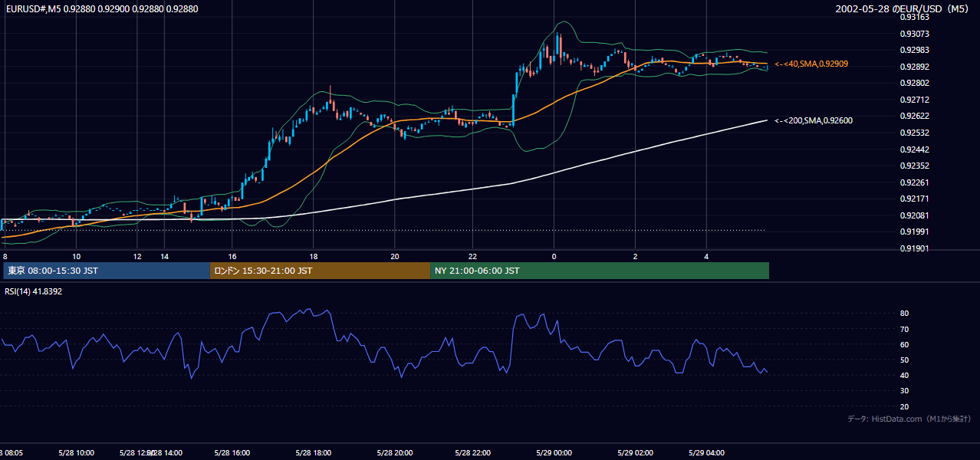
Task: Click price axis value 0.91901
Action: tap(914, 248)
